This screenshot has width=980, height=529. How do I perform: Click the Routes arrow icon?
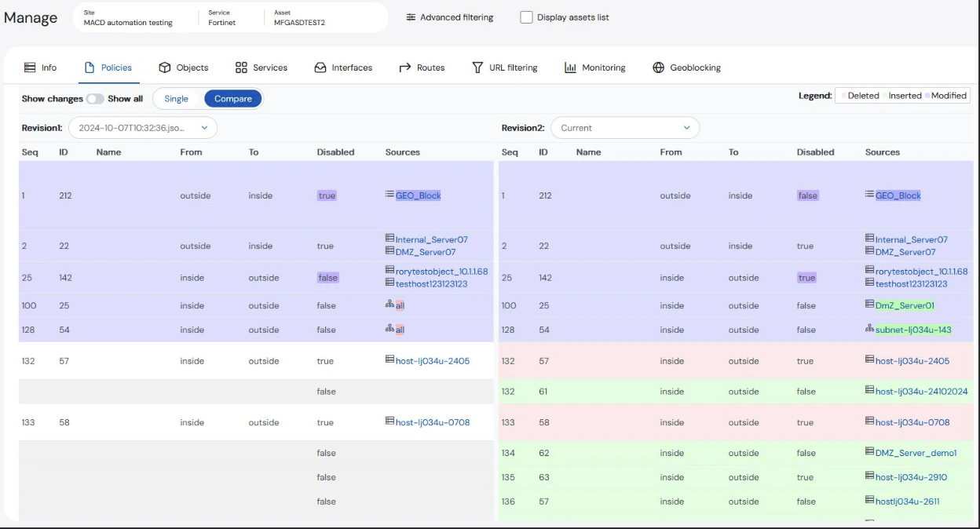404,67
